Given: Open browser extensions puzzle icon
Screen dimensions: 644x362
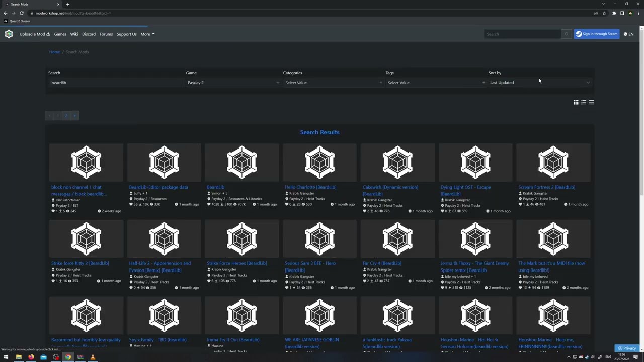Looking at the screenshot, I should tap(614, 13).
